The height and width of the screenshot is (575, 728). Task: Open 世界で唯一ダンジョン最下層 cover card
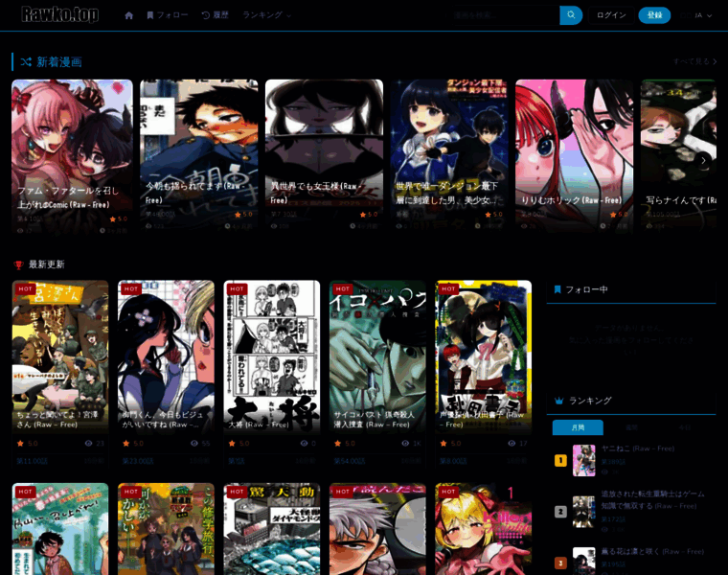tap(449, 156)
